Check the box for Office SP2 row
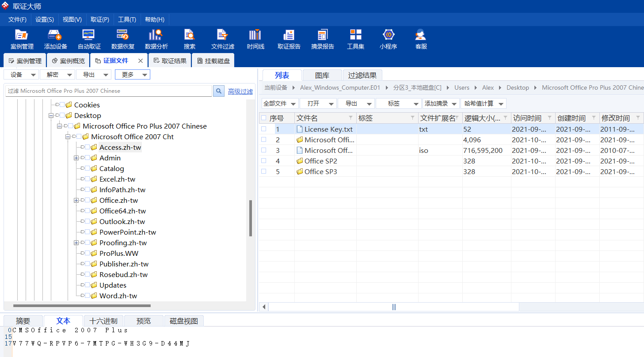This screenshot has height=357, width=644. pos(264,161)
